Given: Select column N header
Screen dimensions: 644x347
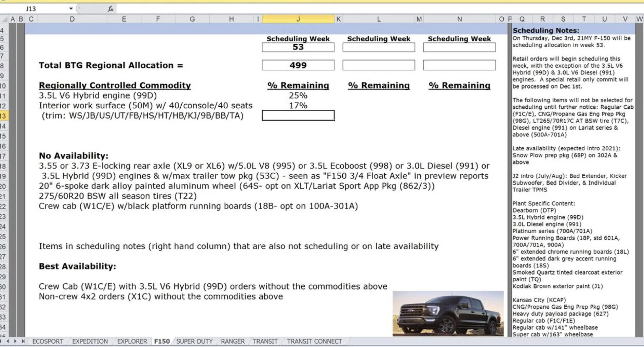Looking at the screenshot, I should pos(459,19).
